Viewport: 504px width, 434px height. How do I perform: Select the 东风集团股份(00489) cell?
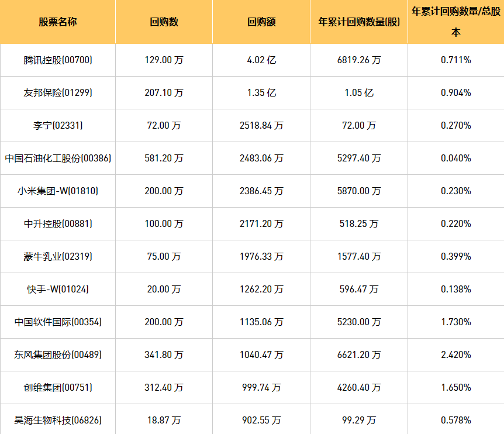(58, 355)
